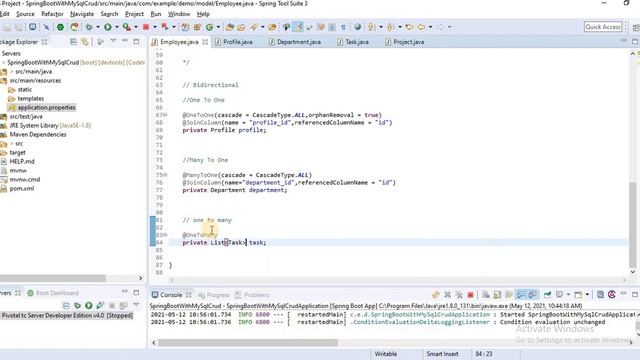
Task: Select HELP.md file
Action: click(22, 161)
